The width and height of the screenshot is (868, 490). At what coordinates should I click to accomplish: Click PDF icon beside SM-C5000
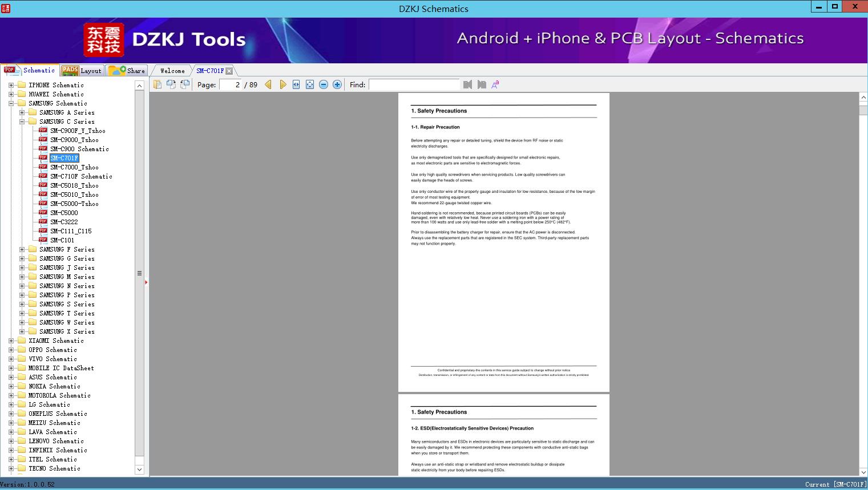pyautogui.click(x=43, y=213)
